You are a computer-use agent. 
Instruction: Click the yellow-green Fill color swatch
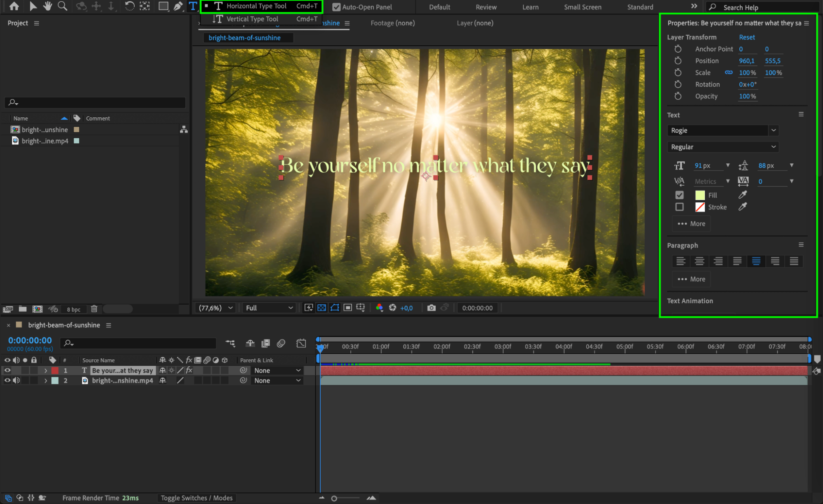click(x=700, y=195)
